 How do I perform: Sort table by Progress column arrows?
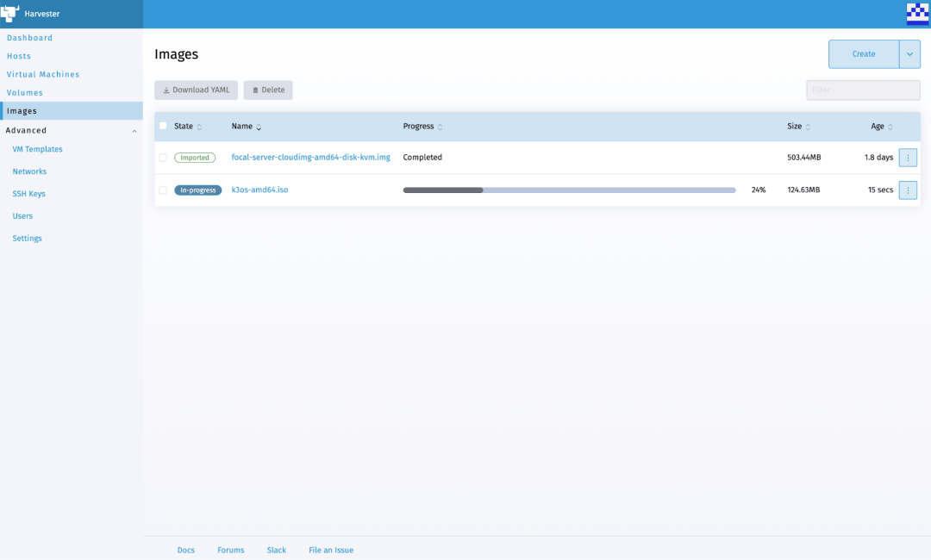pyautogui.click(x=440, y=127)
